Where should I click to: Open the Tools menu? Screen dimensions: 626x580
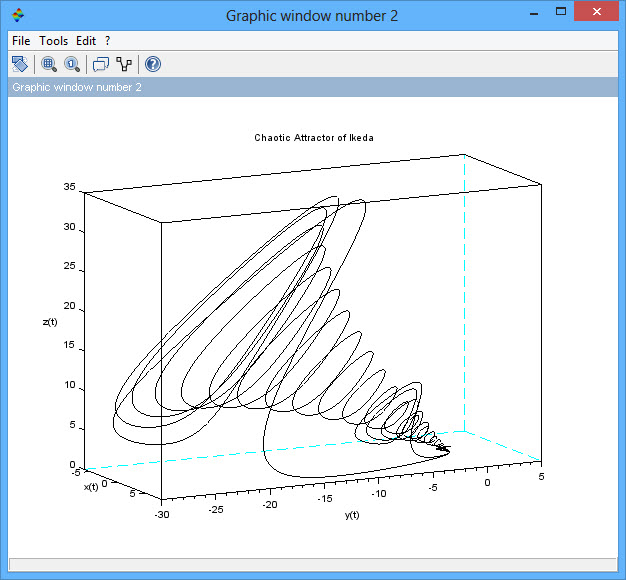(53, 41)
